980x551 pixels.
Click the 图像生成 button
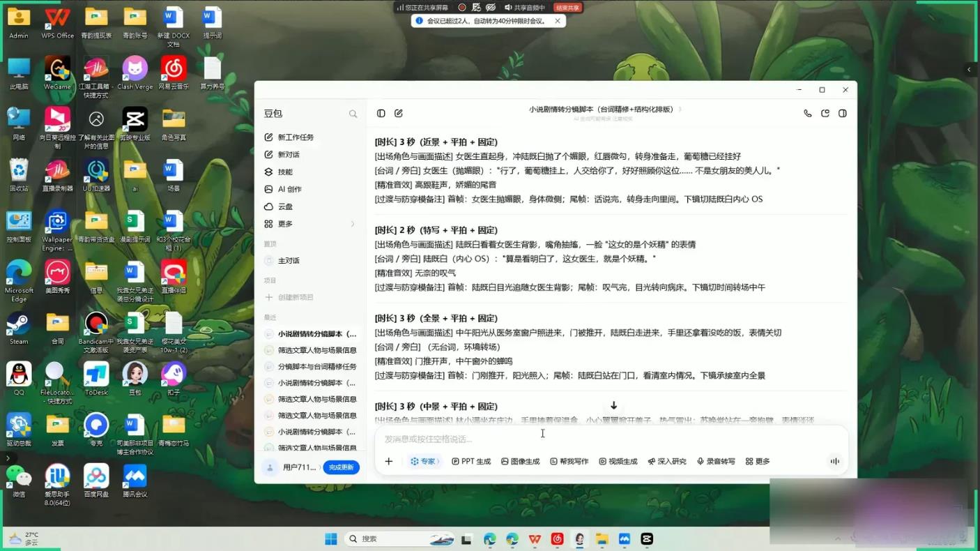520,461
